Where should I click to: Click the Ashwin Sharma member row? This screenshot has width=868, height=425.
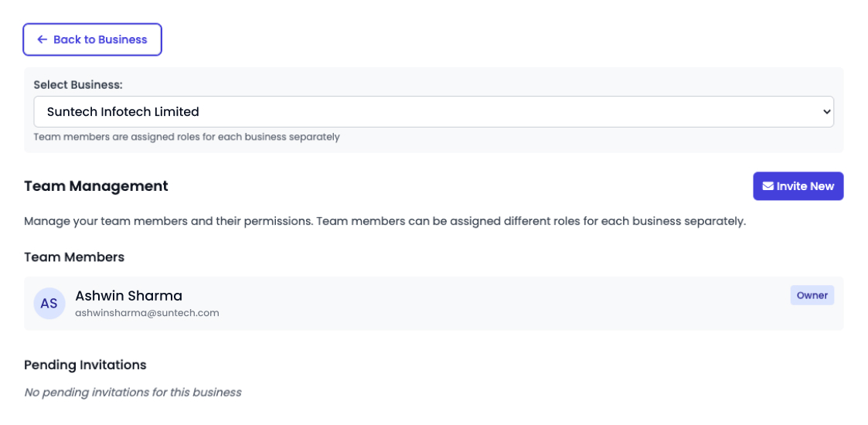tap(434, 303)
